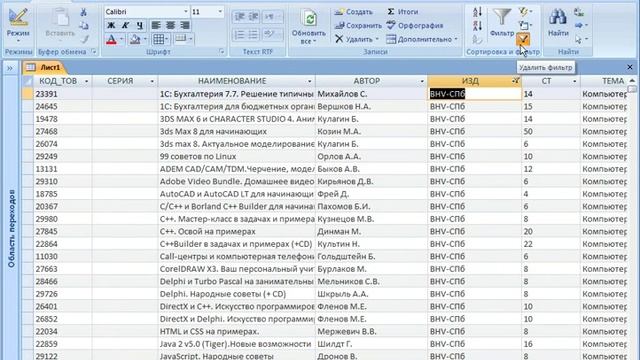This screenshot has height=360, width=640.
Task: Clear all sorts icon
Action: coord(477,39)
